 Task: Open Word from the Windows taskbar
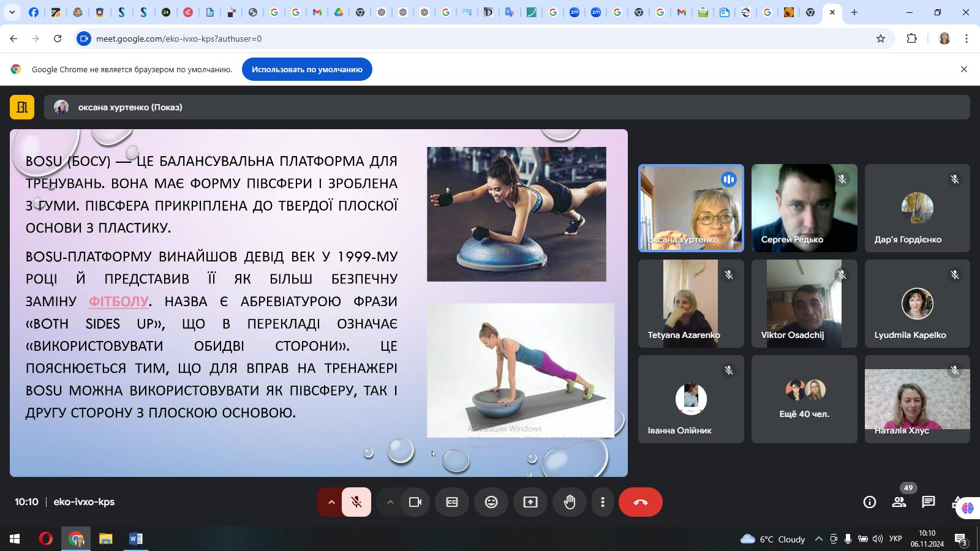[x=136, y=539]
